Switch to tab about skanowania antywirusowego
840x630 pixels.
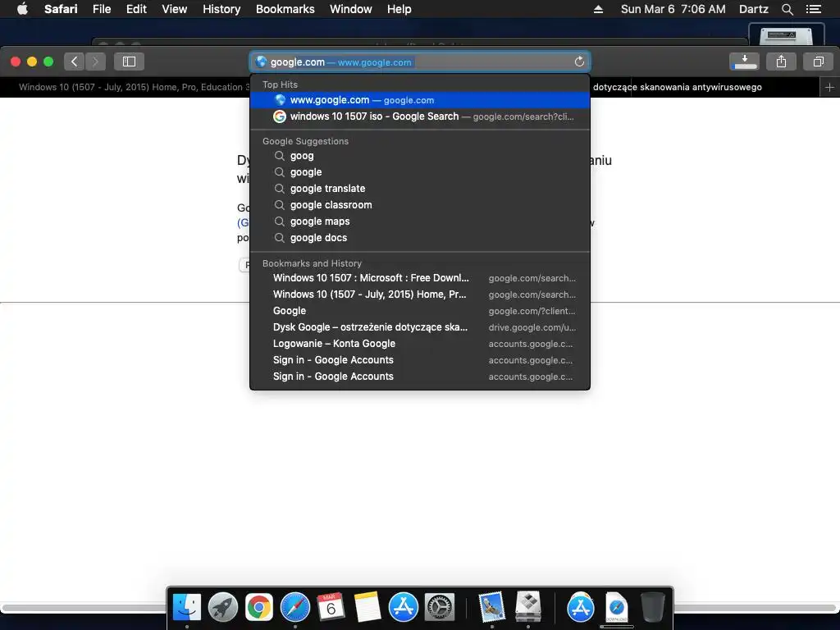pyautogui.click(x=705, y=87)
